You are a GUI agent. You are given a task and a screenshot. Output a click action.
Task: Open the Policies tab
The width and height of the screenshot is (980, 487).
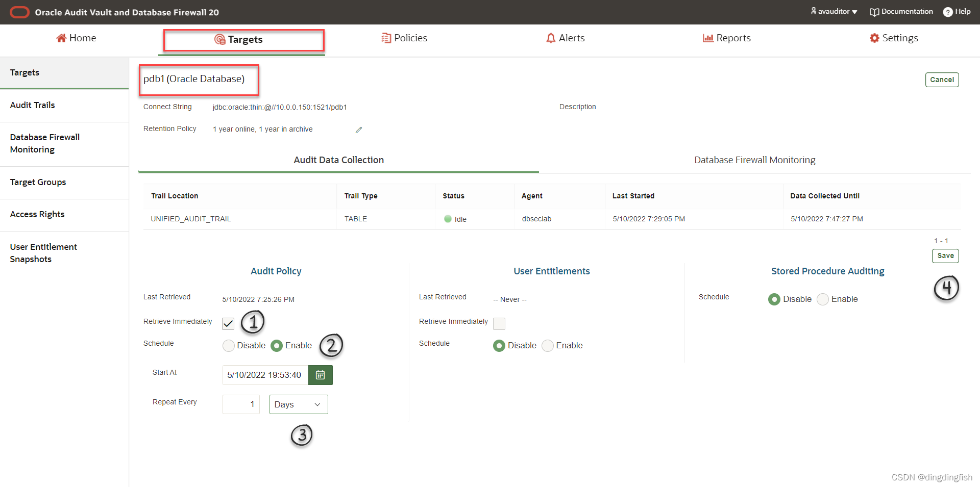click(x=404, y=38)
